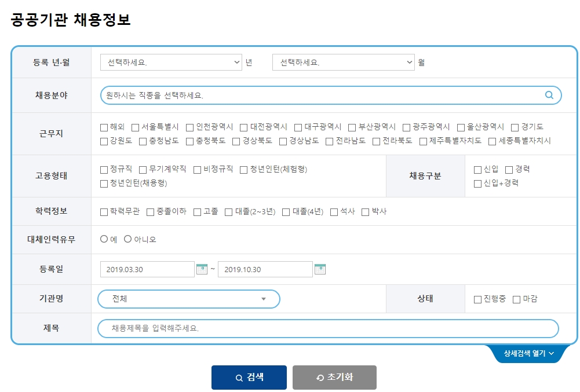
Task: Check the 중졸이하 education checkbox
Action: tap(151, 213)
